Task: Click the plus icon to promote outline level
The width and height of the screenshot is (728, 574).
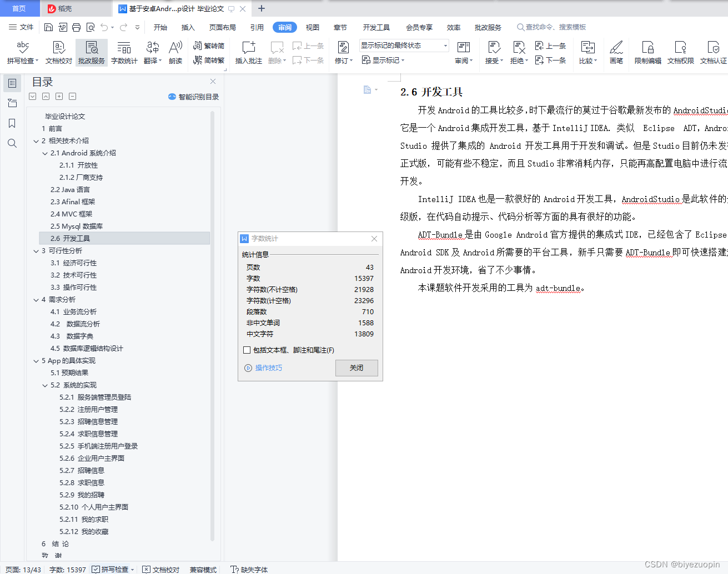Action: tap(59, 97)
